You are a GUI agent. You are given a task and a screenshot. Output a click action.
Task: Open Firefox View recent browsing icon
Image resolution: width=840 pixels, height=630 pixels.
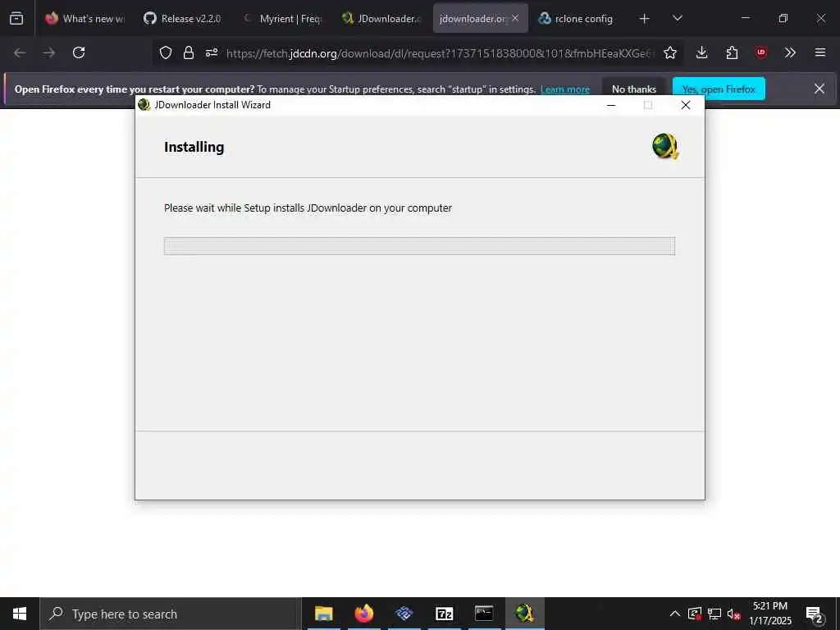16,18
